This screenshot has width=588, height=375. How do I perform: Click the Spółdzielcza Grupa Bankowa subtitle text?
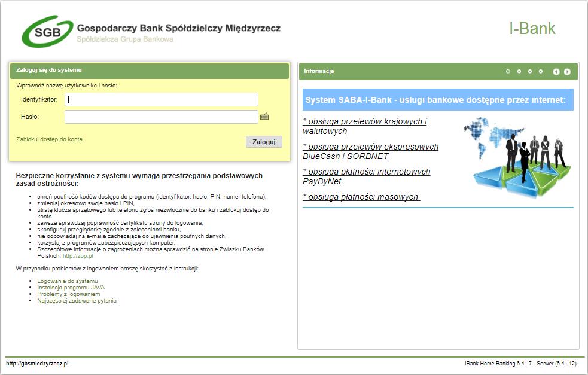click(125, 39)
